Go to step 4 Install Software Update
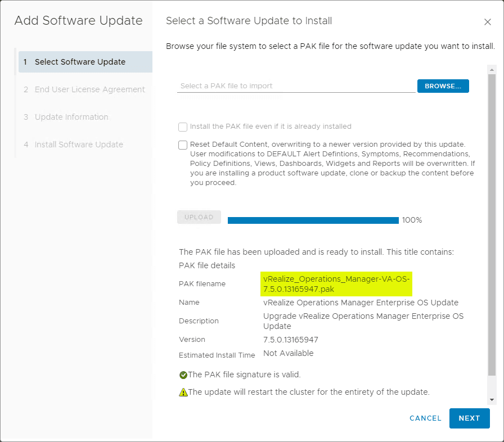Image resolution: width=504 pixels, height=442 pixels. click(73, 145)
